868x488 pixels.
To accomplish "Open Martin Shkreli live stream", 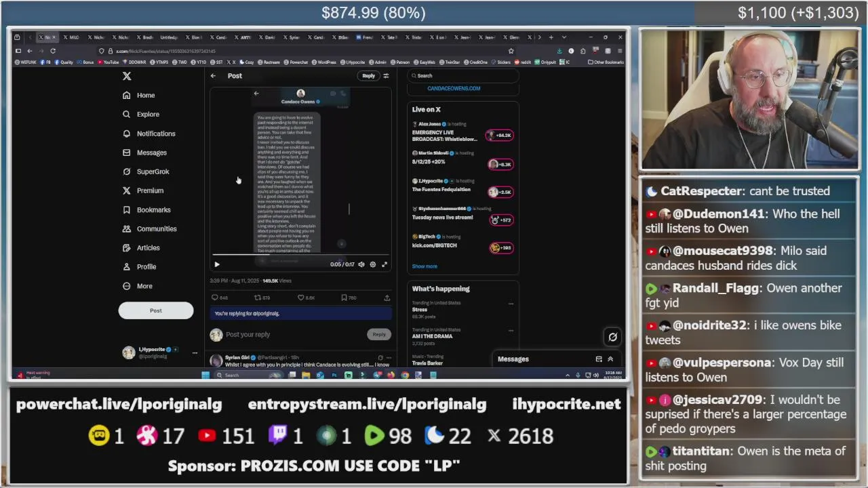I will [x=463, y=160].
